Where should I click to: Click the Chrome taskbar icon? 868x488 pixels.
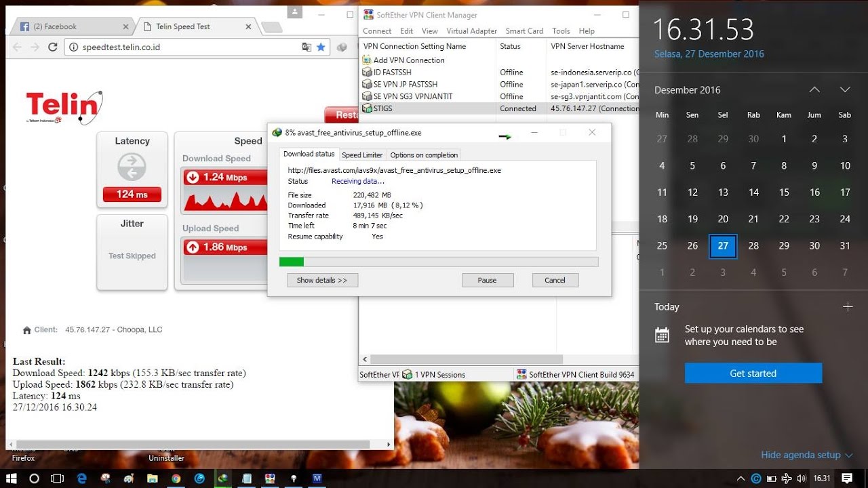pos(176,478)
